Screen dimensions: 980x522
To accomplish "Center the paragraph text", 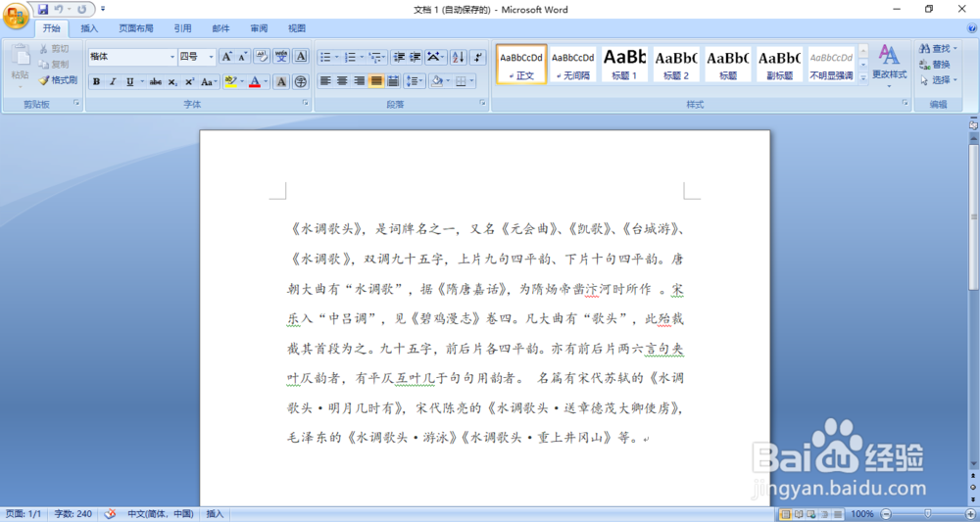I will [342, 80].
